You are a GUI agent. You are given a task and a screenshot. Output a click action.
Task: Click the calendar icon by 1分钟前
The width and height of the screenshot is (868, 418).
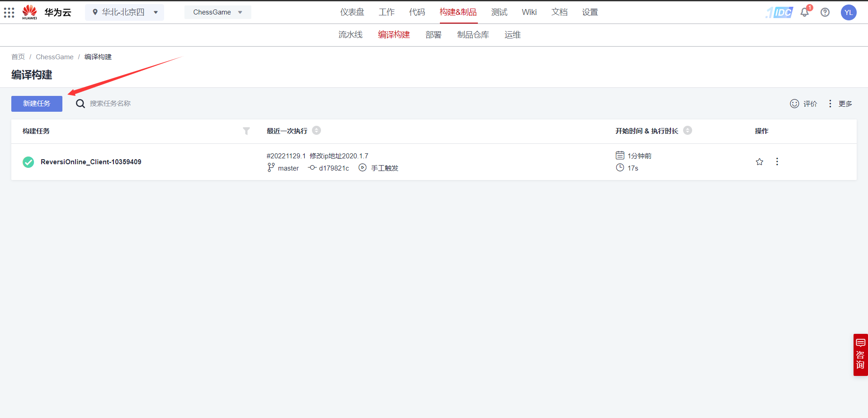pyautogui.click(x=620, y=156)
